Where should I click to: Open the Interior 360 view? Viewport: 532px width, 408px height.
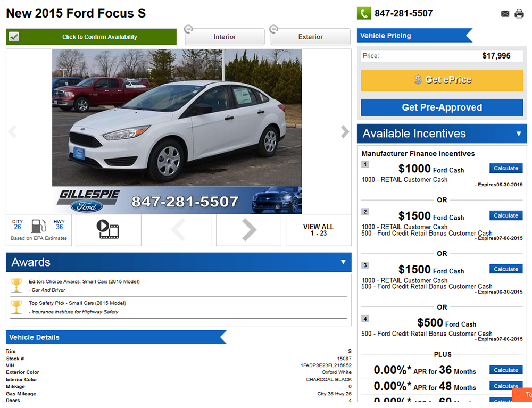[x=225, y=37]
